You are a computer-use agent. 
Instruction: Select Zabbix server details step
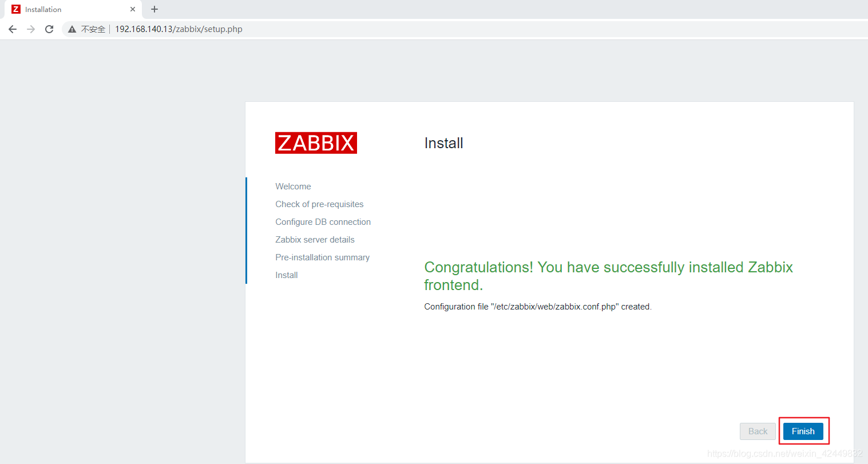(315, 240)
